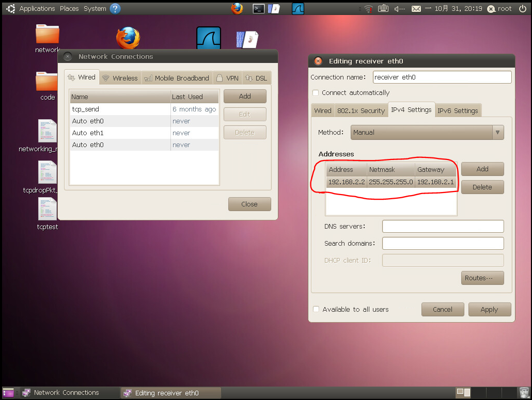Open the Places menu
The height and width of the screenshot is (400, 532).
point(69,9)
